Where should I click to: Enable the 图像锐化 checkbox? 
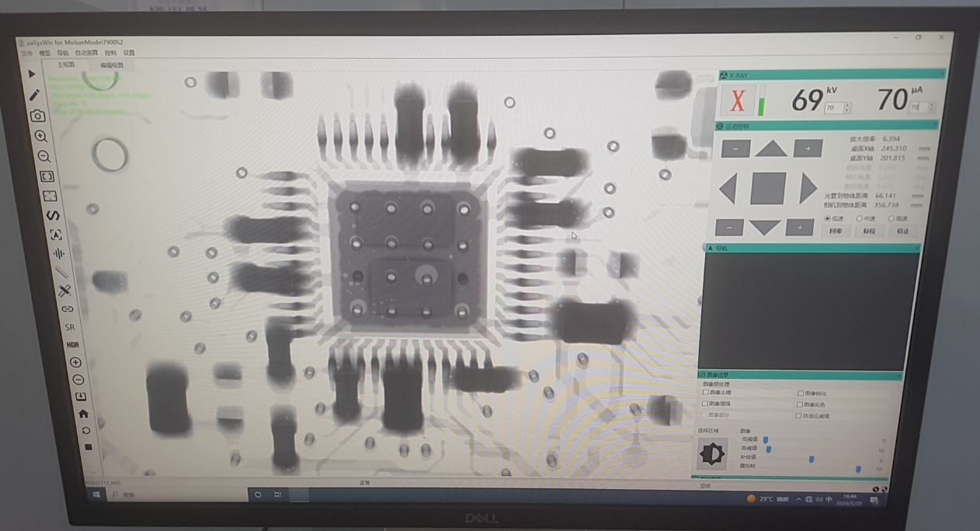click(801, 394)
